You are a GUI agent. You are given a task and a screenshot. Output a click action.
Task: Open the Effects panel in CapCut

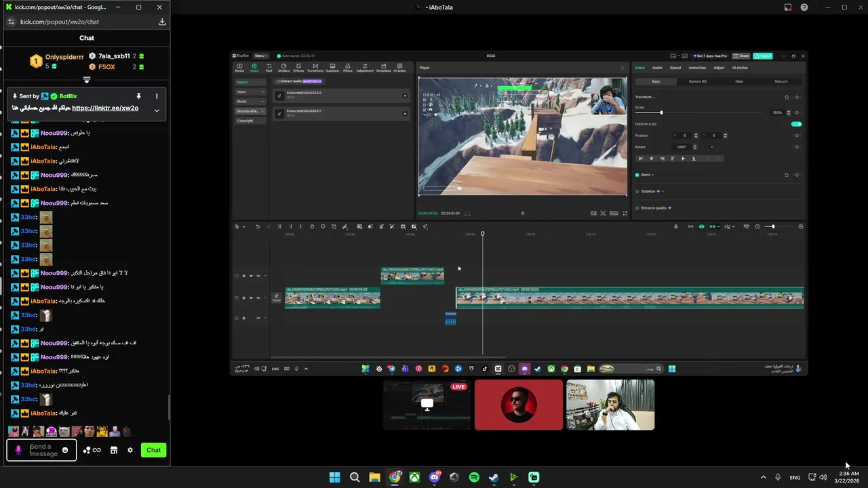(298, 68)
